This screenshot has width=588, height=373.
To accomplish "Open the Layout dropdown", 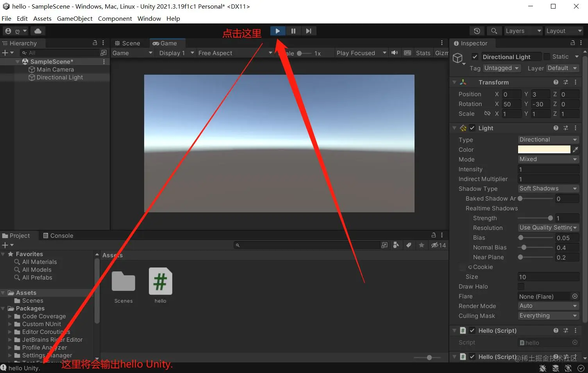I will pos(563,31).
